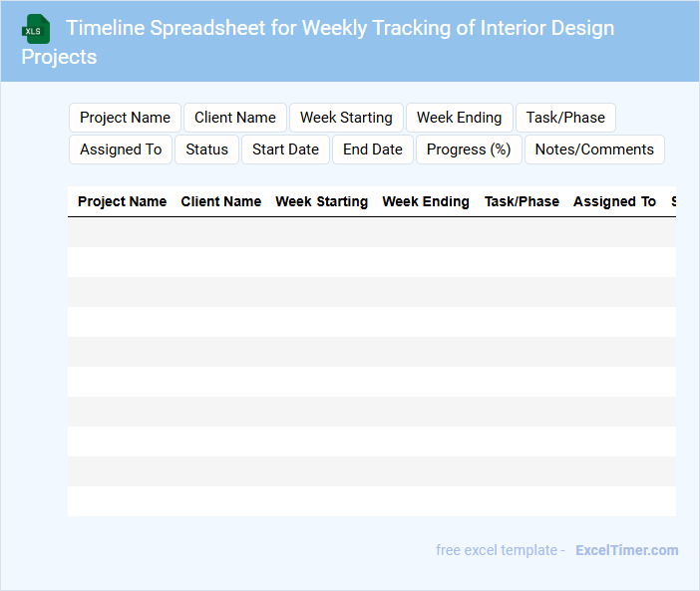Image resolution: width=700 pixels, height=591 pixels.
Task: Select the Task/Phase column header
Action: tap(522, 201)
